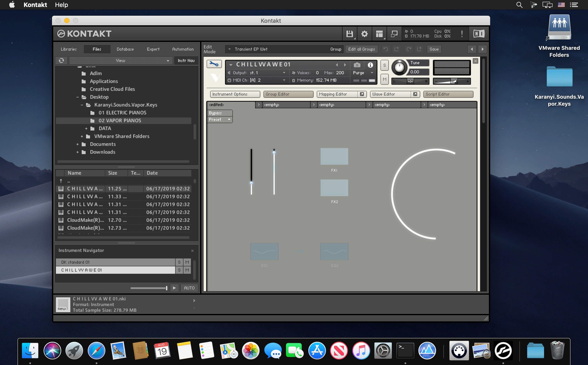
Task: Select 01 ELECTRIC PIANOS folder
Action: click(x=123, y=113)
